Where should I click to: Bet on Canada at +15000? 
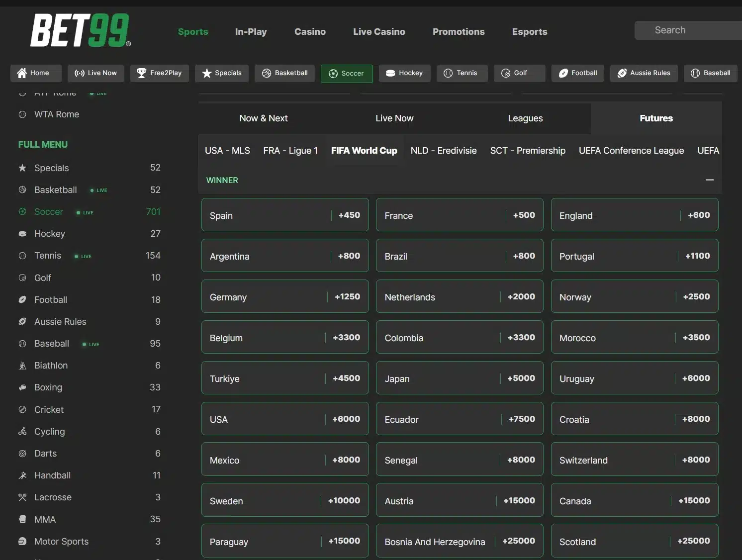pyautogui.click(x=635, y=500)
